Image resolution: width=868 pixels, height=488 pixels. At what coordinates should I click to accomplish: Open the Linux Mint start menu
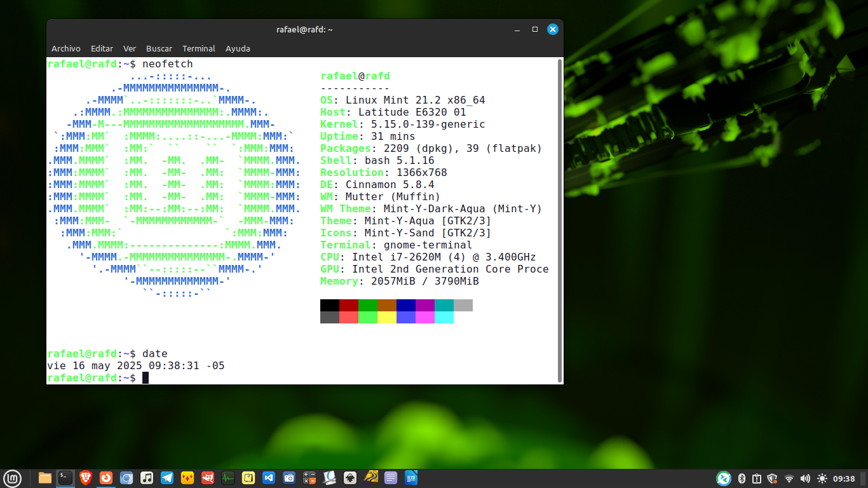pos(13,478)
